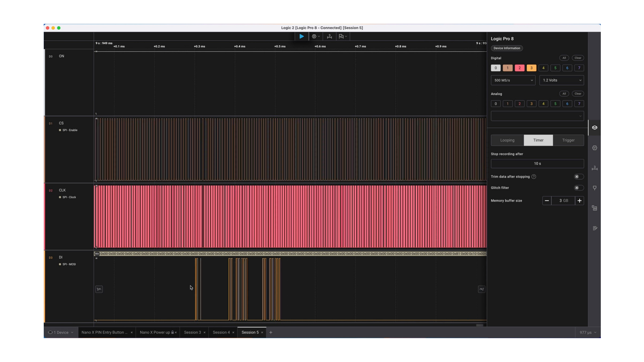Screen dimensions: 644x362
Task: Start capture with the blue play button
Action: 302,36
